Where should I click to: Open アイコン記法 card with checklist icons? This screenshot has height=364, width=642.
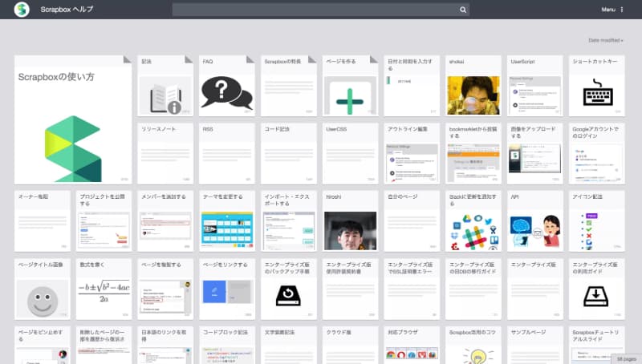(x=596, y=220)
